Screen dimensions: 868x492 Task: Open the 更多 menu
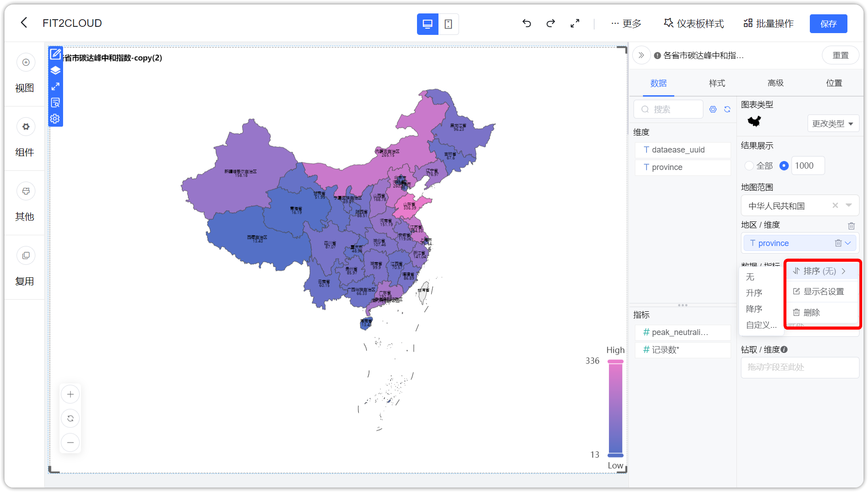(x=626, y=23)
